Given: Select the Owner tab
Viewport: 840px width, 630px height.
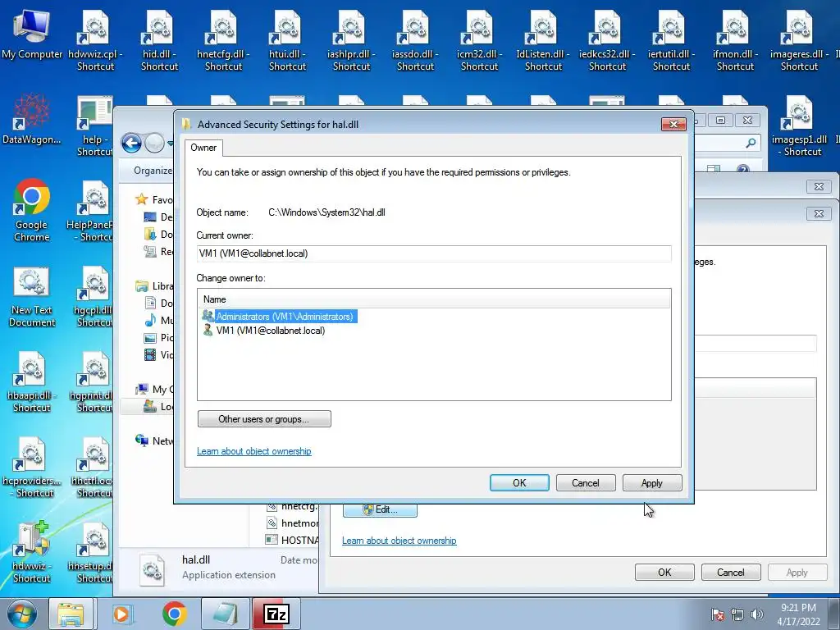Looking at the screenshot, I should (x=203, y=148).
